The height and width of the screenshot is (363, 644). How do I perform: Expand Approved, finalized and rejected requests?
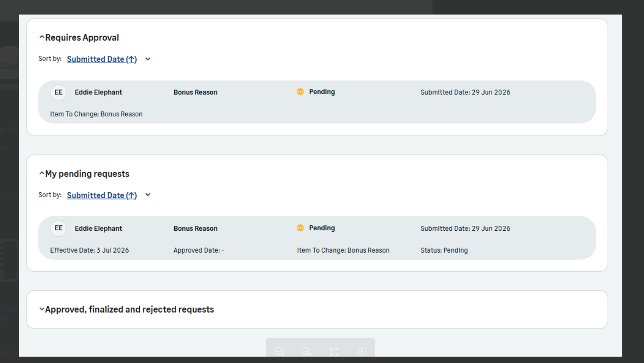coord(42,309)
